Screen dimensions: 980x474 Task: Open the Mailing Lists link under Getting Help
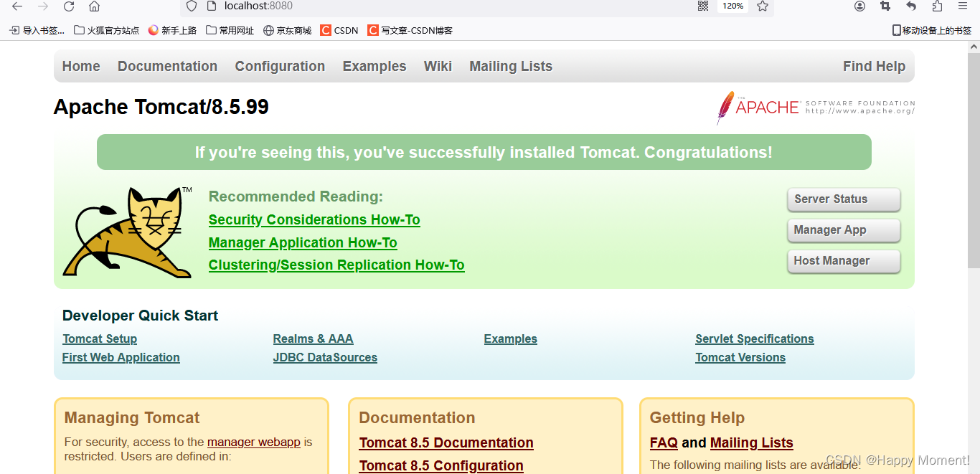(752, 442)
